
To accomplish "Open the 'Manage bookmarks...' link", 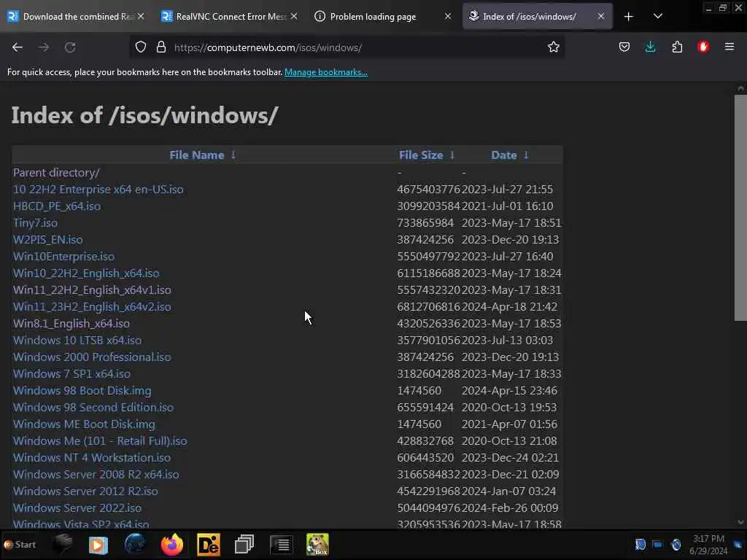I will (x=326, y=72).
